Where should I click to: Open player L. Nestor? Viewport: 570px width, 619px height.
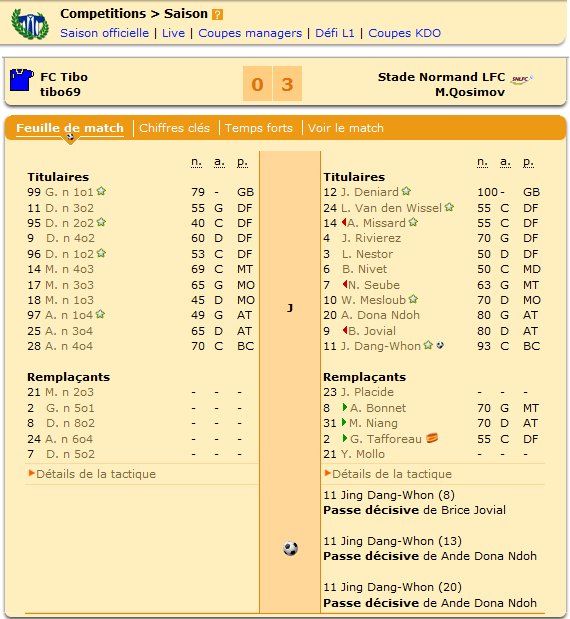coord(368,254)
